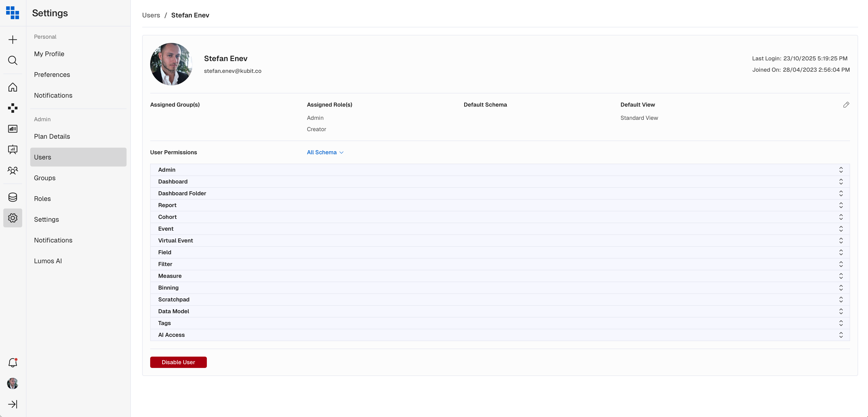Click the Disable User button

(178, 362)
